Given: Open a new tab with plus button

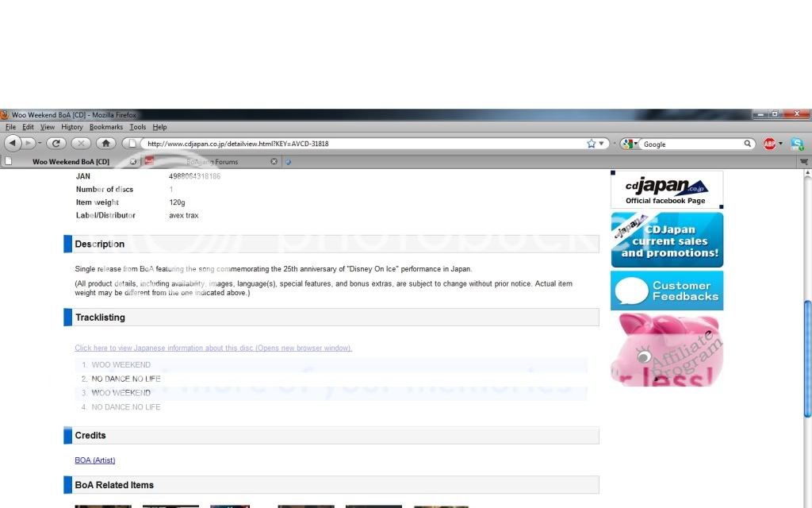Looking at the screenshot, I should 288,162.
